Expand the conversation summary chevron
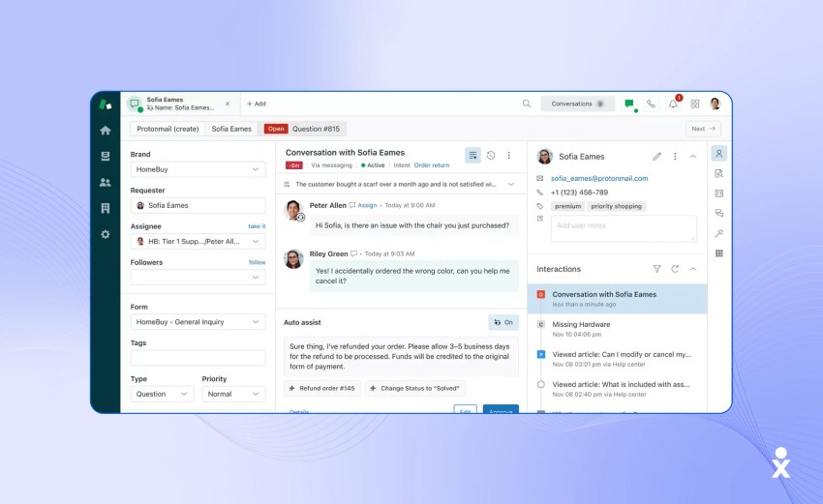The image size is (823, 504). point(510,184)
